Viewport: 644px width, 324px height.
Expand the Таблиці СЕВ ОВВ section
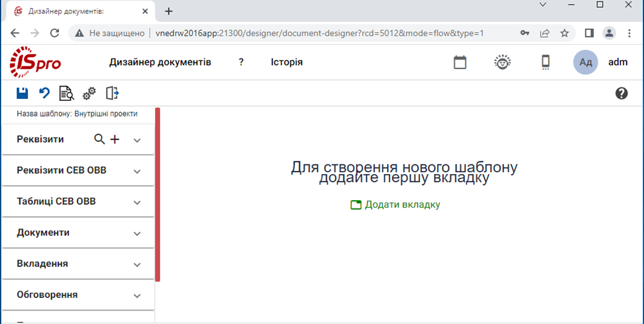pos(137,202)
